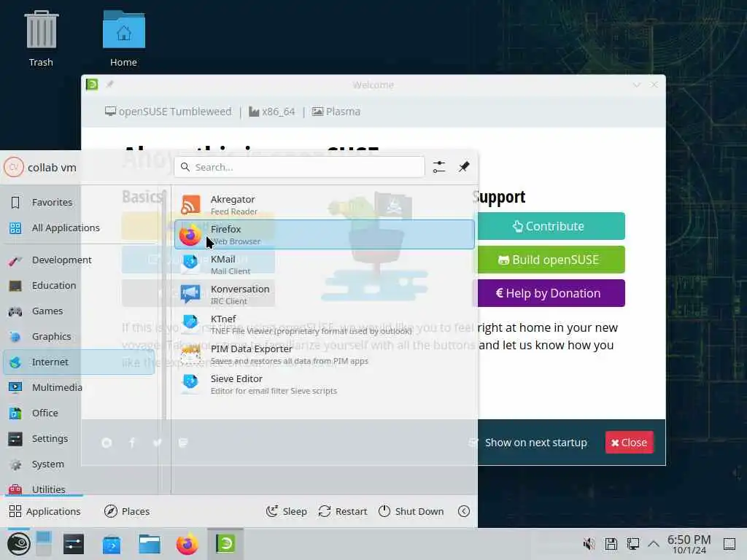The height and width of the screenshot is (560, 747).
Task: Switch to the Applications tab
Action: [x=44, y=511]
